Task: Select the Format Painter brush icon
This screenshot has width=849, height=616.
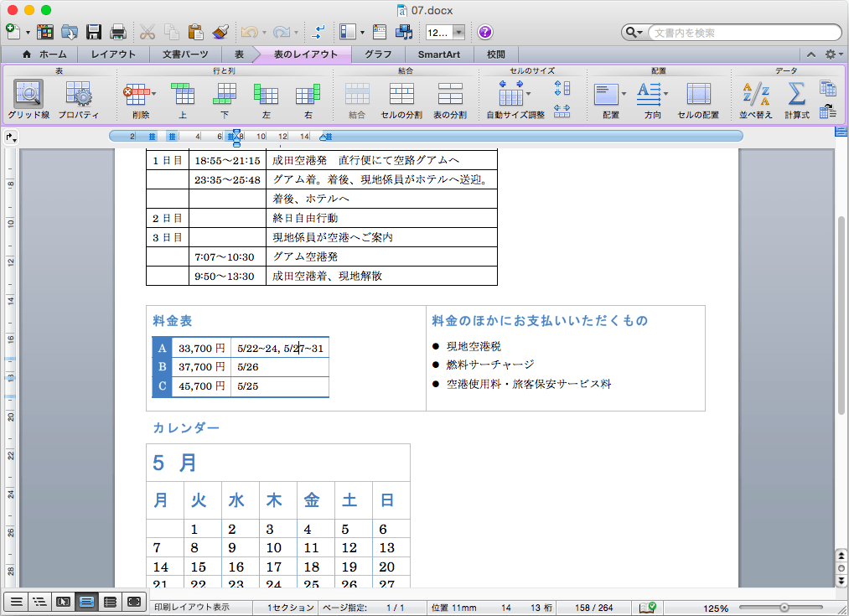Action: pos(220,33)
